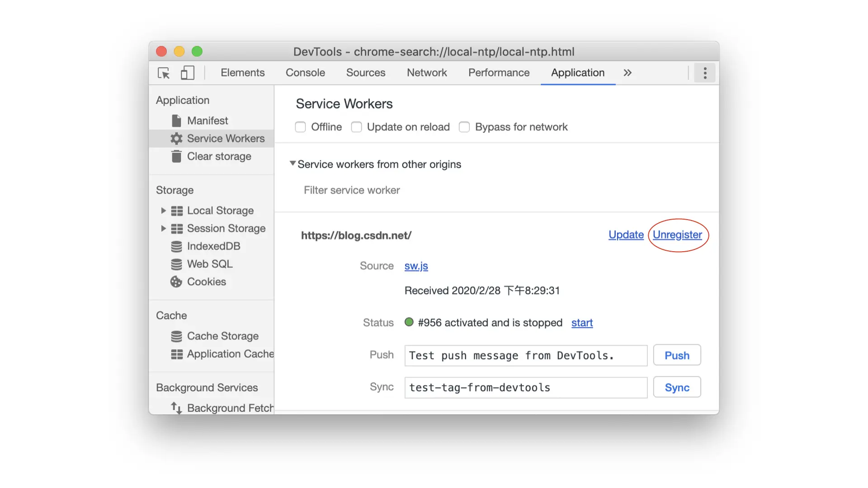
Task: Toggle the device toolbar icon
Action: coord(187,73)
